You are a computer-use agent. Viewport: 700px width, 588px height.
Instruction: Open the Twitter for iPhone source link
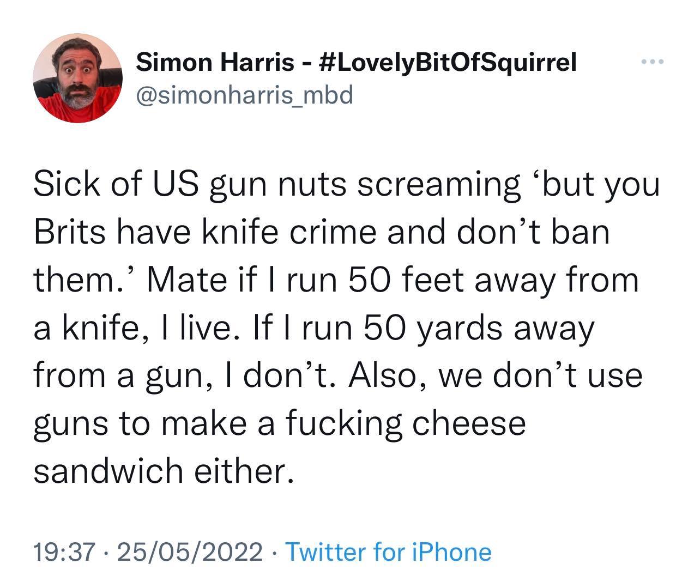pyautogui.click(x=388, y=552)
